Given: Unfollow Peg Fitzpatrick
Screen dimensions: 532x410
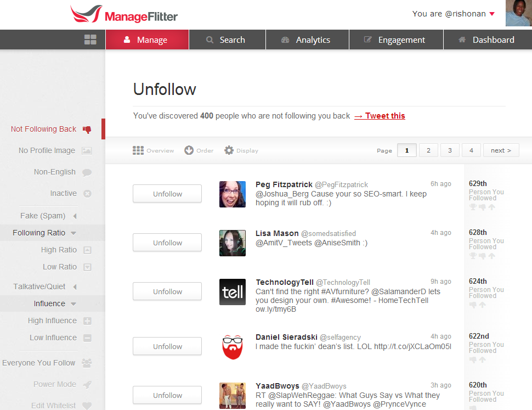Looking at the screenshot, I should tap(167, 193).
